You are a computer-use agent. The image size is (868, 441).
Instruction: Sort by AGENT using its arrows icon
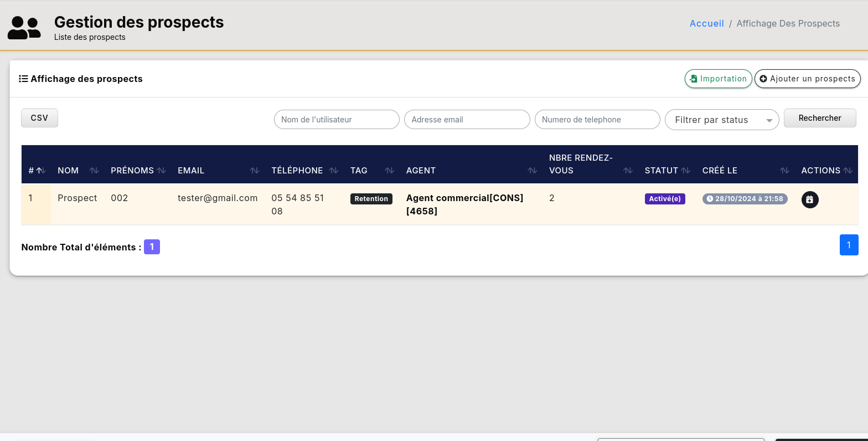[x=532, y=171]
